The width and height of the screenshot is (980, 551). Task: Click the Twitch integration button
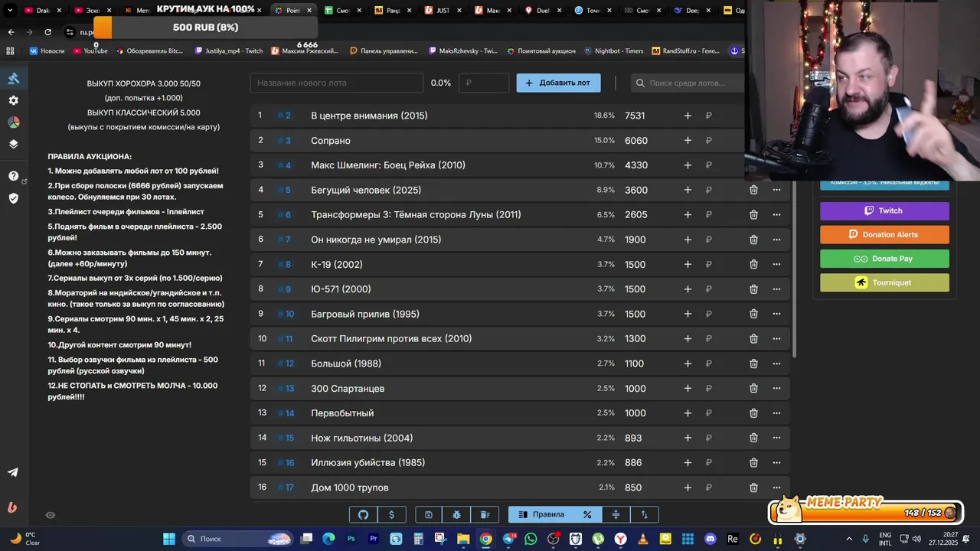coord(884,210)
